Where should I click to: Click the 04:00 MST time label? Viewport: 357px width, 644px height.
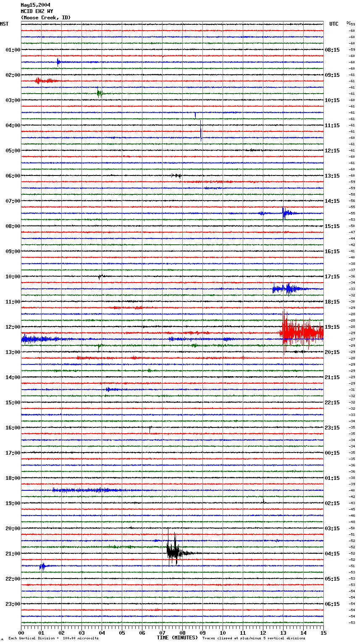[13, 126]
